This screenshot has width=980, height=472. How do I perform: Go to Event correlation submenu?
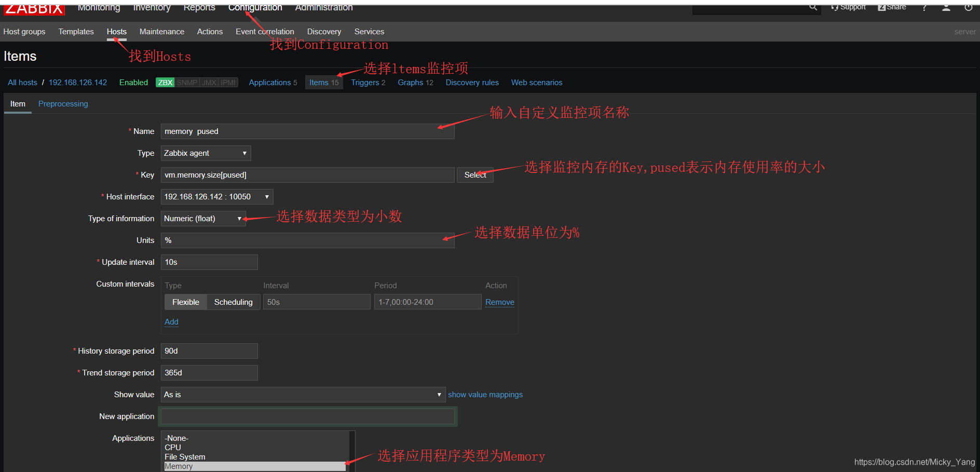[265, 32]
